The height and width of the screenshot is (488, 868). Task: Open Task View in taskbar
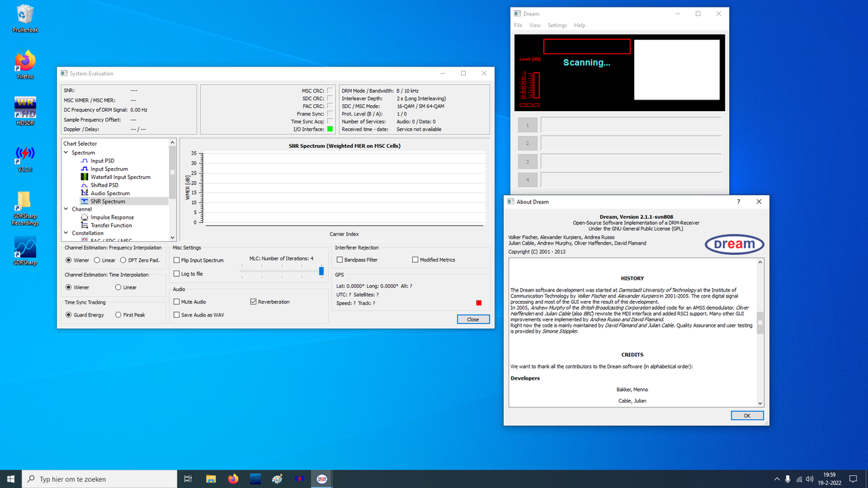click(x=189, y=479)
